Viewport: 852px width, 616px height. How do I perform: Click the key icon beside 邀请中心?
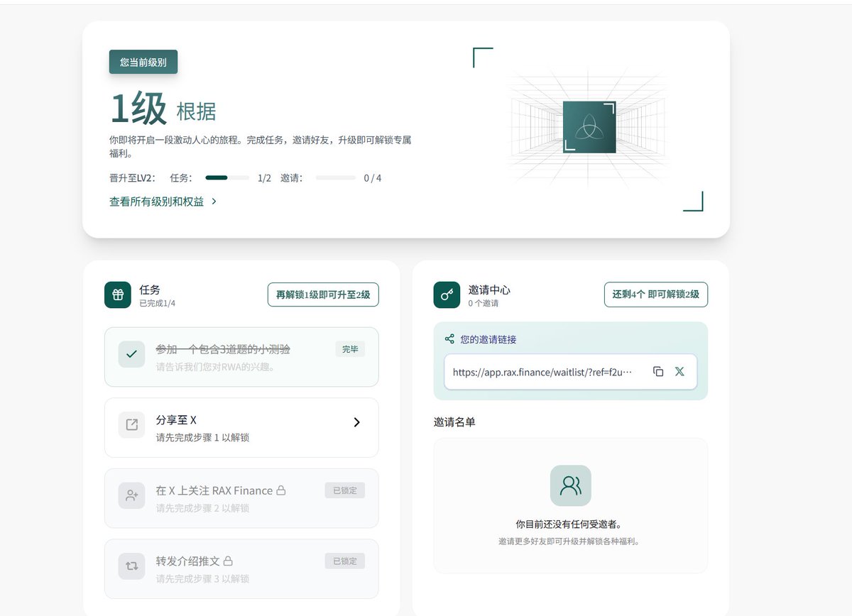tap(447, 295)
